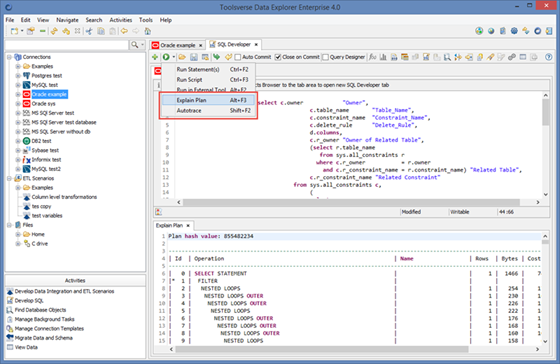Click the small icon in editor status bar
Screen dimensions: 560x364
pyautogui.click(x=159, y=212)
